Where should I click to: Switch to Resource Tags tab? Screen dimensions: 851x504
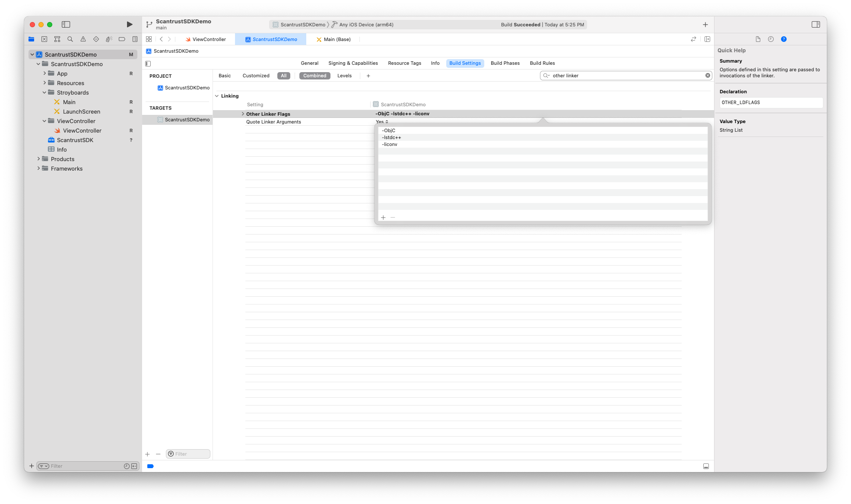click(404, 63)
